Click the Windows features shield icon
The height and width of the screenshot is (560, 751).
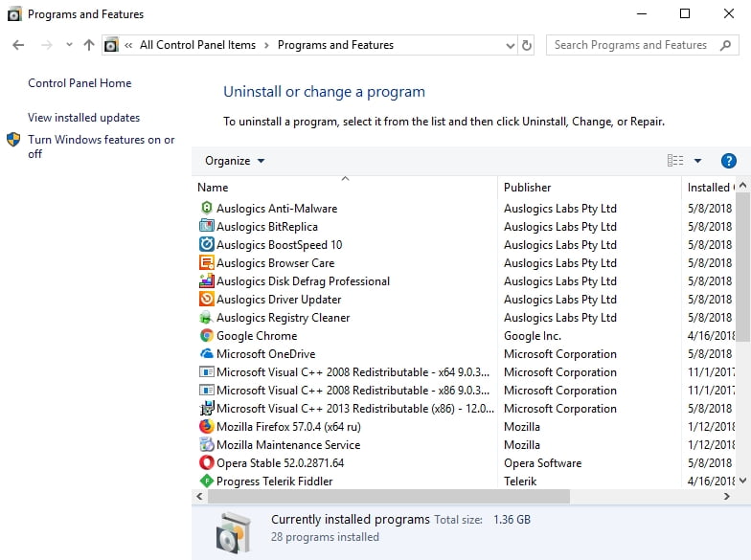pyautogui.click(x=13, y=140)
